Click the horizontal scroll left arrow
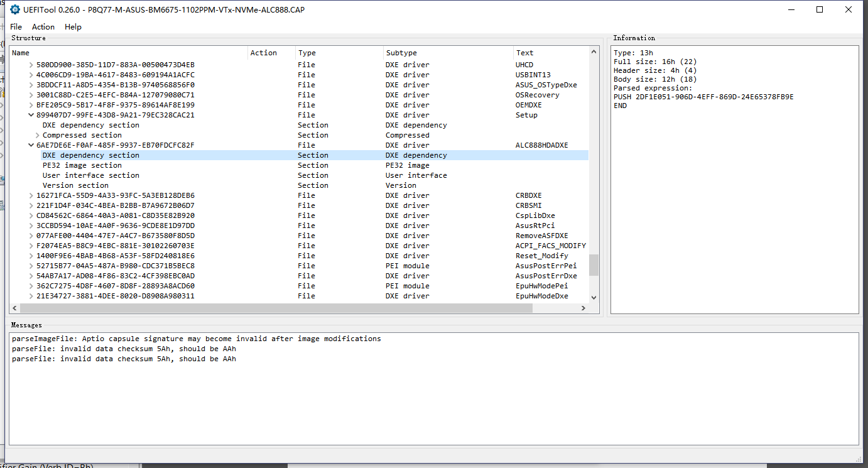This screenshot has height=468, width=868. (14, 308)
